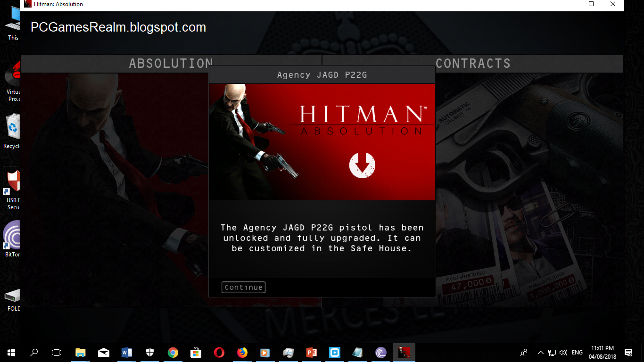Launch PowerPoint from the taskbar
This screenshot has width=644, height=362.
click(312, 352)
